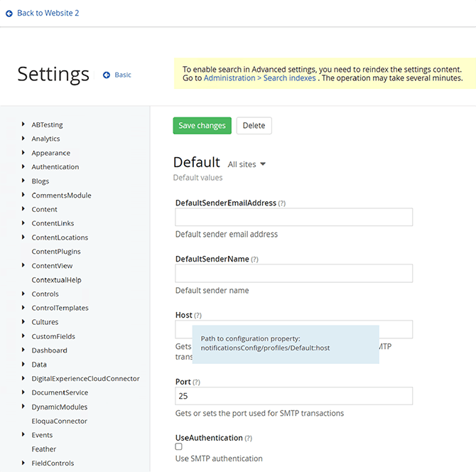Click the Host field help (?) icon

pos(198,316)
